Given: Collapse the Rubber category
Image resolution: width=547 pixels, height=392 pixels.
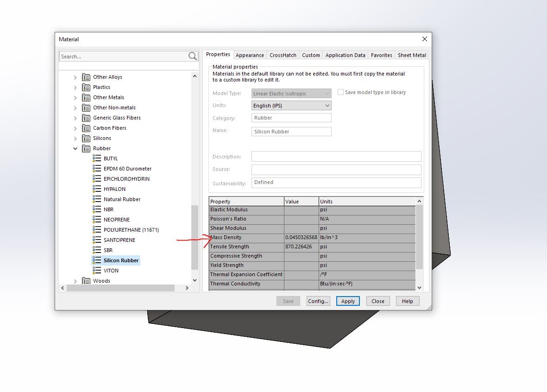Looking at the screenshot, I should [75, 148].
